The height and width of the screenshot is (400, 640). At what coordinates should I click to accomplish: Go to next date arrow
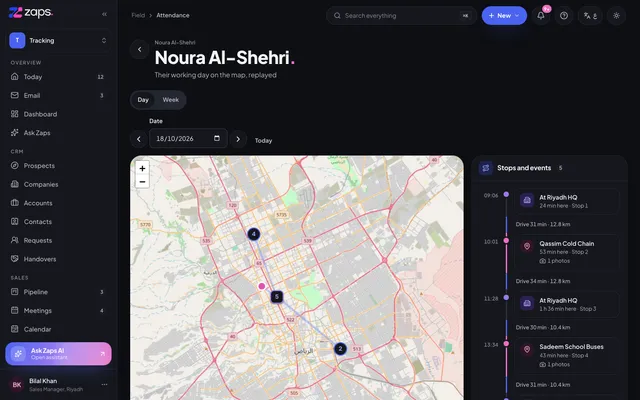(238, 139)
